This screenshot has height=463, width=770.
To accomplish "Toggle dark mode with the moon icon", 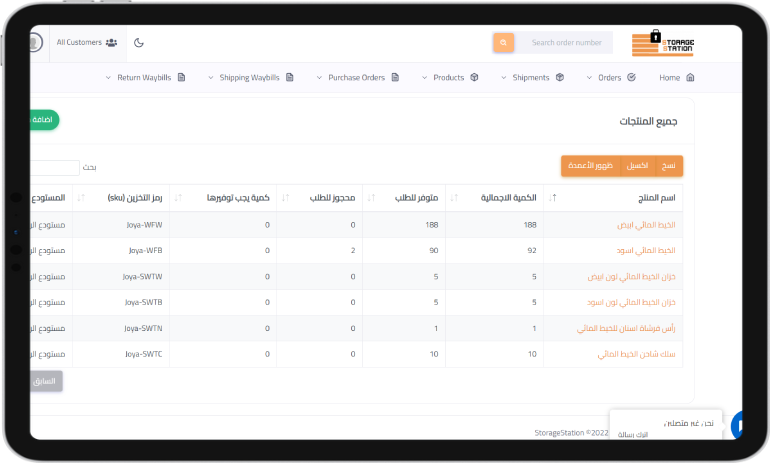I will tap(139, 43).
